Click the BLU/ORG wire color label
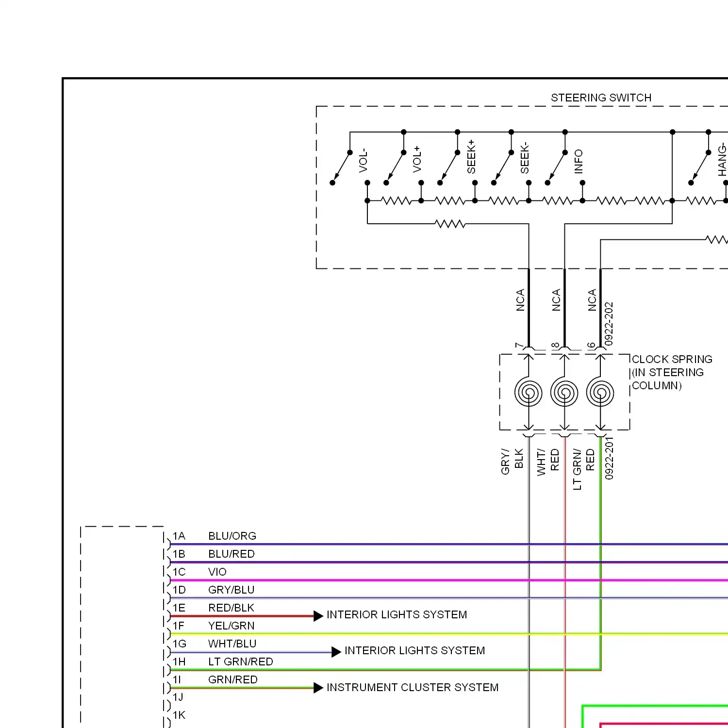The height and width of the screenshot is (728, 728). pos(232,536)
